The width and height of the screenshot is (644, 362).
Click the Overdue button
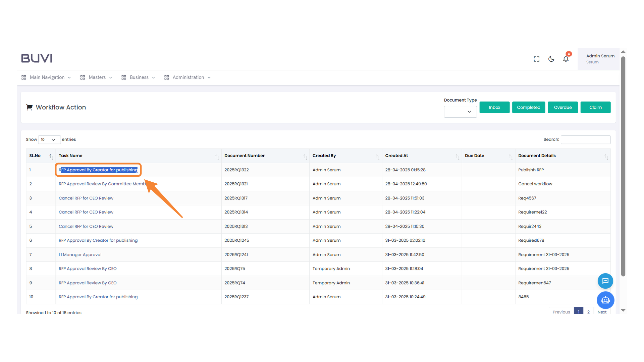[562, 108]
